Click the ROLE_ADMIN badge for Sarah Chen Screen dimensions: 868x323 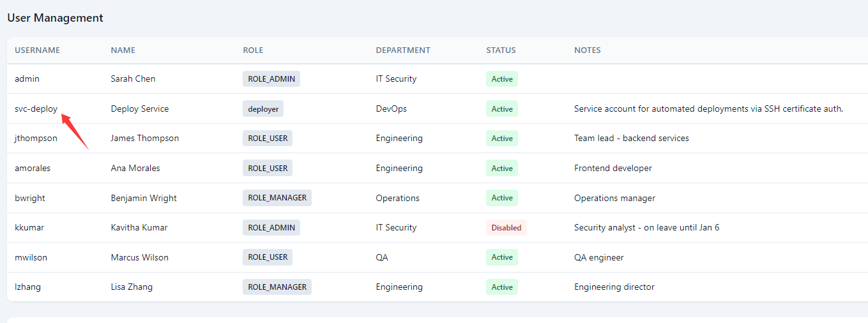(271, 79)
